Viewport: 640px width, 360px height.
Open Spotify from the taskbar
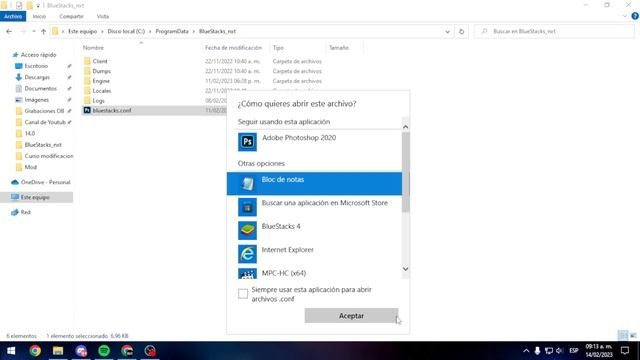pyautogui.click(x=104, y=351)
